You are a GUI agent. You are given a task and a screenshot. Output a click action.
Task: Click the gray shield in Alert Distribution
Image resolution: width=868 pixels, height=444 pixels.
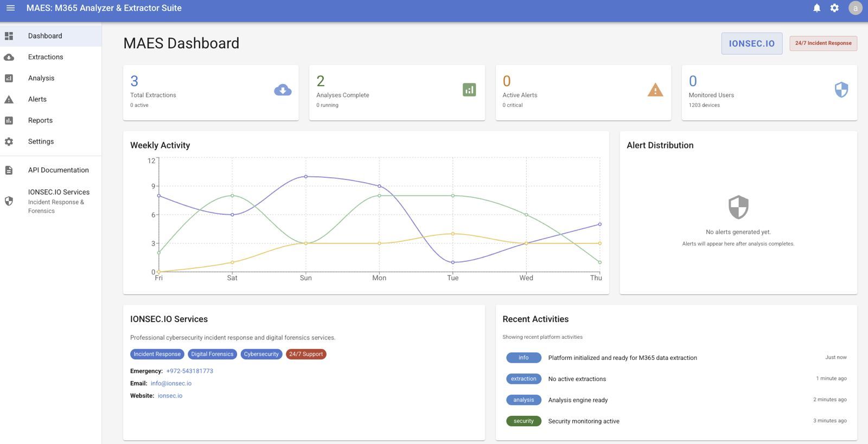[x=738, y=207]
